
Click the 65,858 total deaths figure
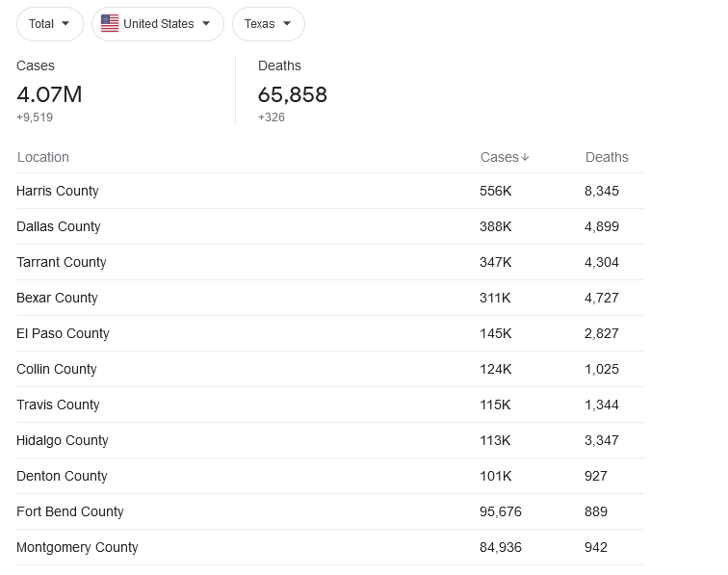point(293,94)
